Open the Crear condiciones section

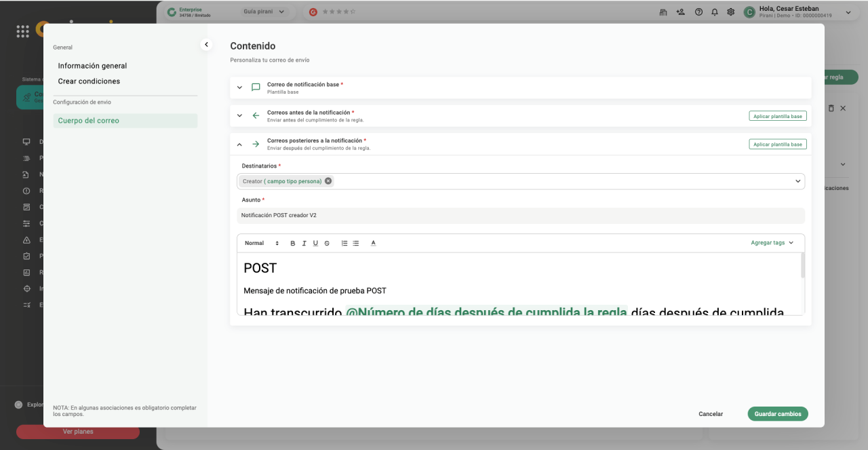89,81
